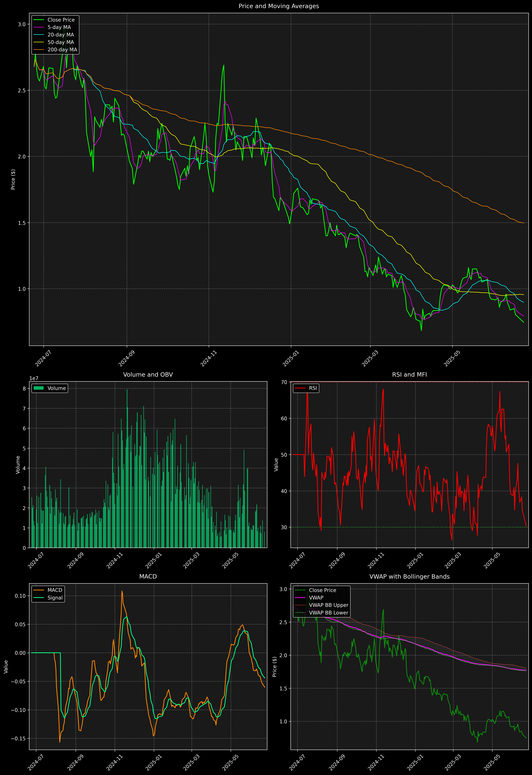The height and width of the screenshot is (775, 532).
Task: Select the "20-day MA" legend entry
Action: point(61,35)
